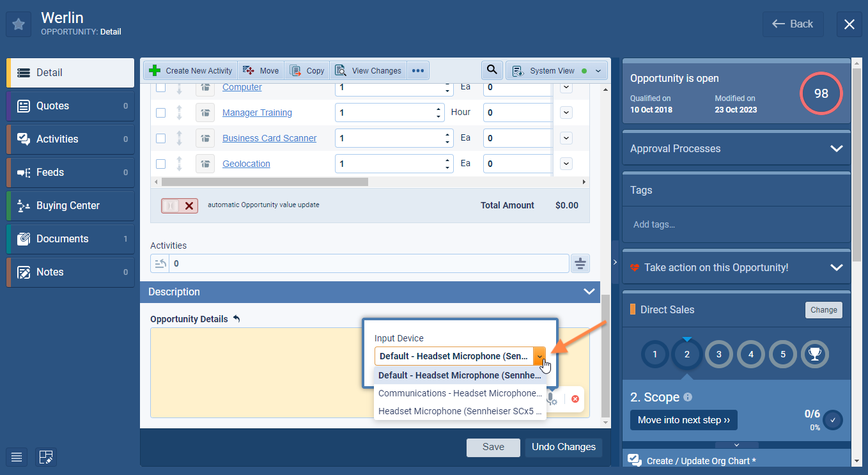Click the Add tags input field
The height and width of the screenshot is (475, 868).
(735, 224)
